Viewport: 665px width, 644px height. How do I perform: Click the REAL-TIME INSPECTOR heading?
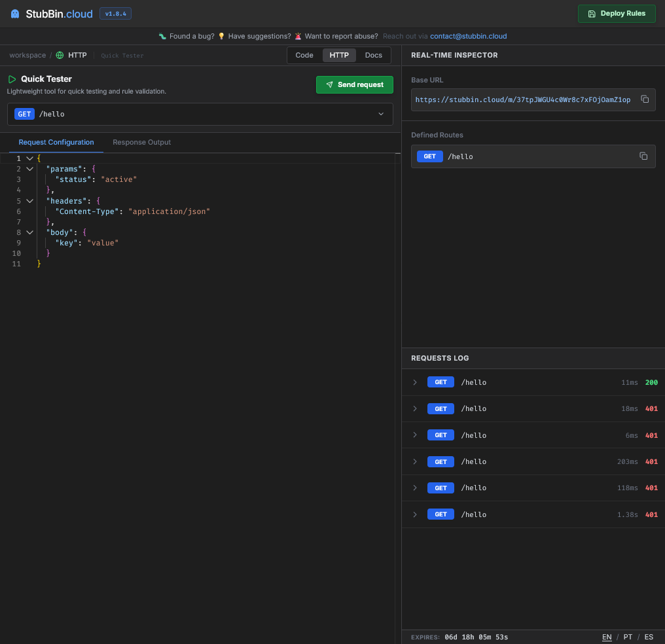454,55
